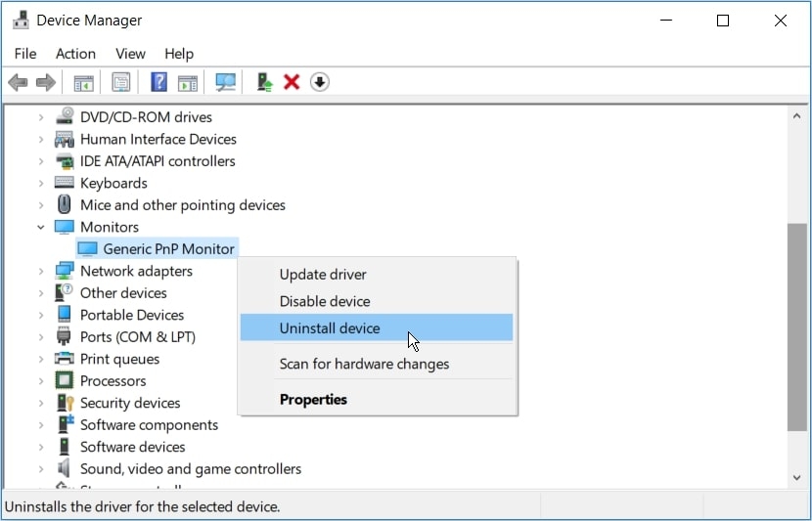Minimize the Device Manager window
The width and height of the screenshot is (812, 521).
pos(666,21)
